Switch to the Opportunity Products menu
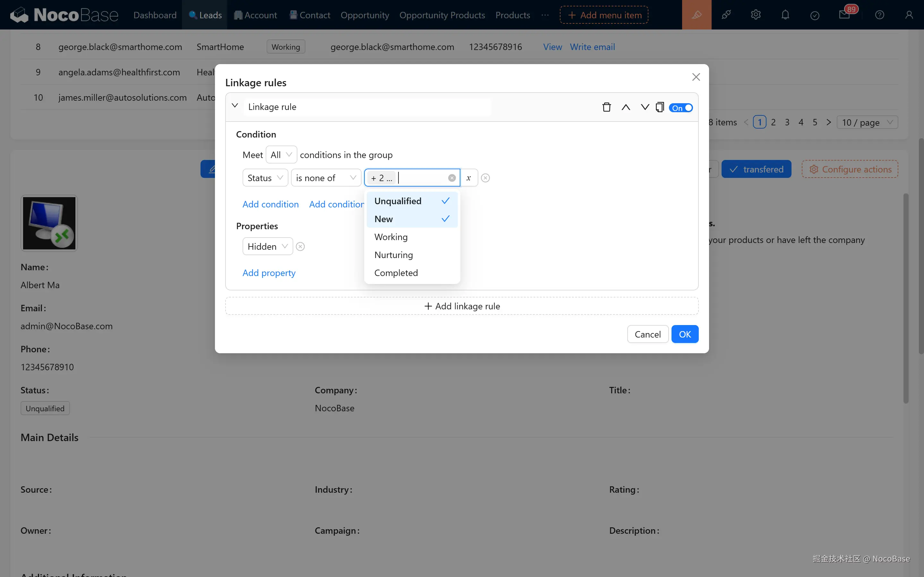924x577 pixels. pos(442,15)
